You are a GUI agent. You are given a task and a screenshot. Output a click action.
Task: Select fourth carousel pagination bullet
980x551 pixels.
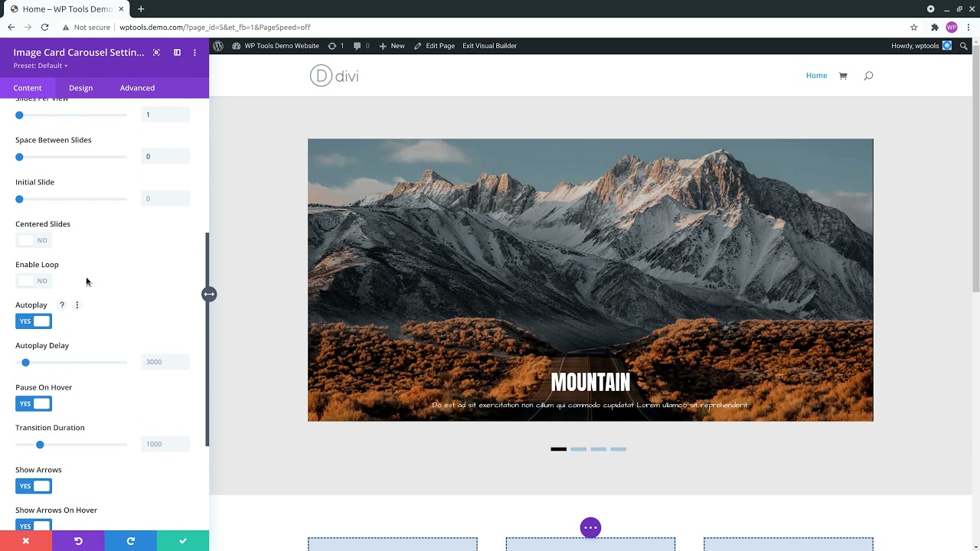coord(619,449)
